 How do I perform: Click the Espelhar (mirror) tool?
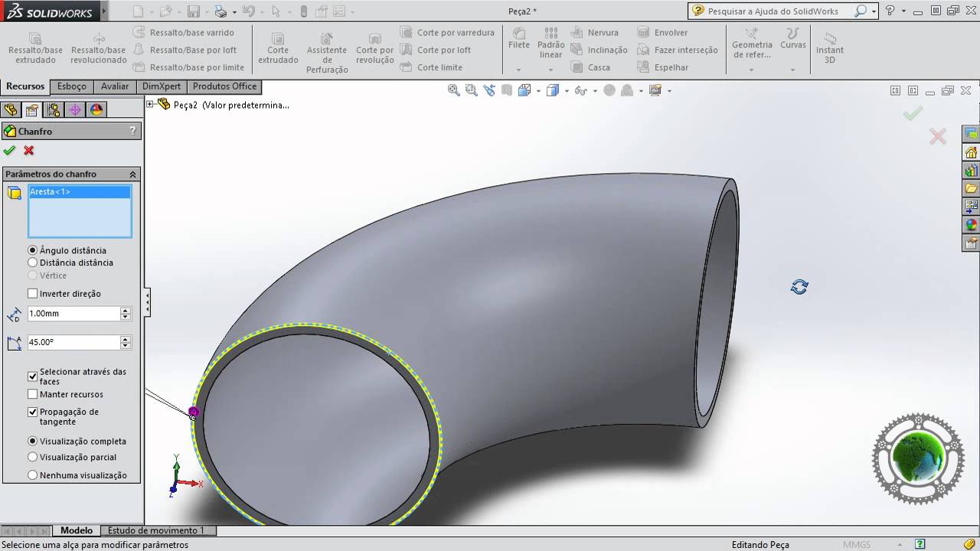pyautogui.click(x=663, y=67)
